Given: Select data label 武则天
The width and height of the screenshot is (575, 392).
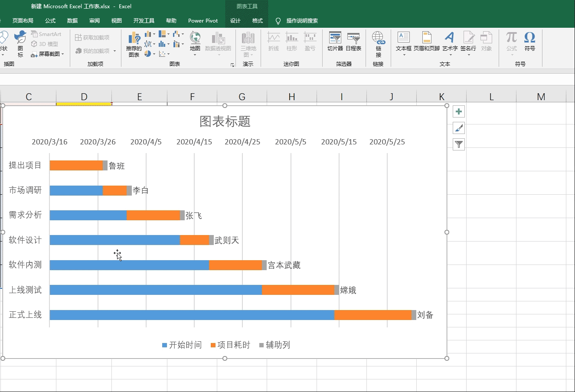Looking at the screenshot, I should [227, 240].
